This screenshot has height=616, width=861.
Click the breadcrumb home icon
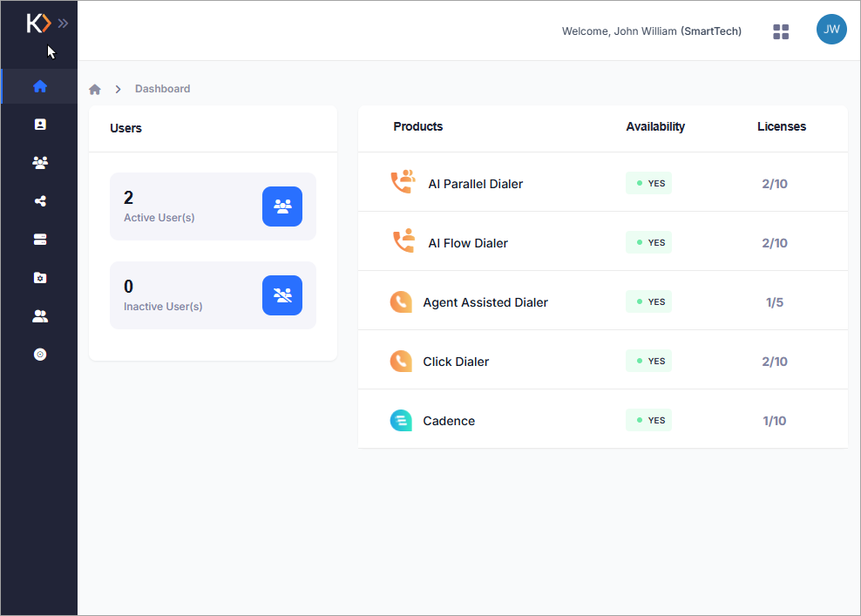point(95,90)
